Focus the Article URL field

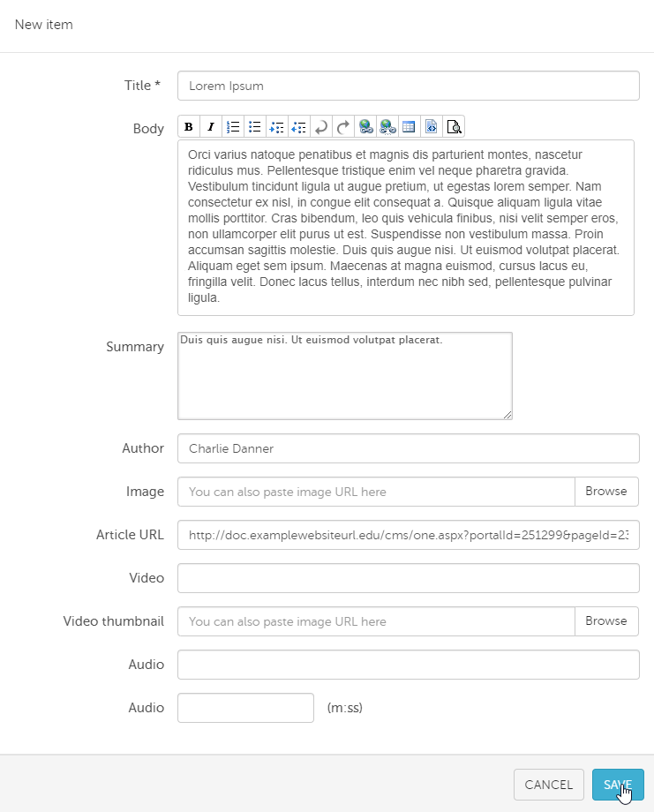(x=409, y=535)
